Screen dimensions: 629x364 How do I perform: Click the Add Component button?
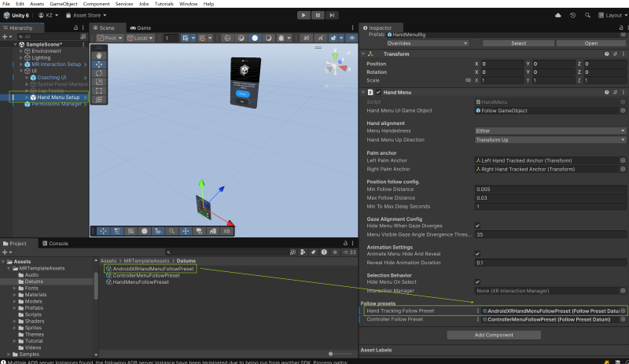coord(493,335)
